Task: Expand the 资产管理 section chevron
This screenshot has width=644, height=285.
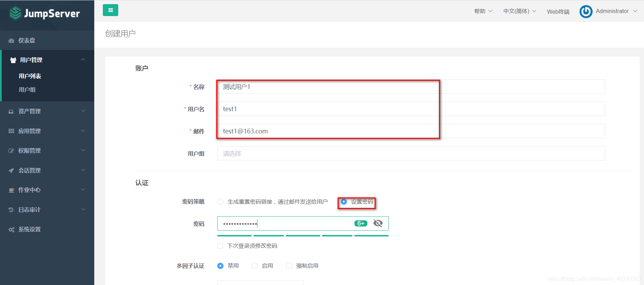Action: point(83,111)
